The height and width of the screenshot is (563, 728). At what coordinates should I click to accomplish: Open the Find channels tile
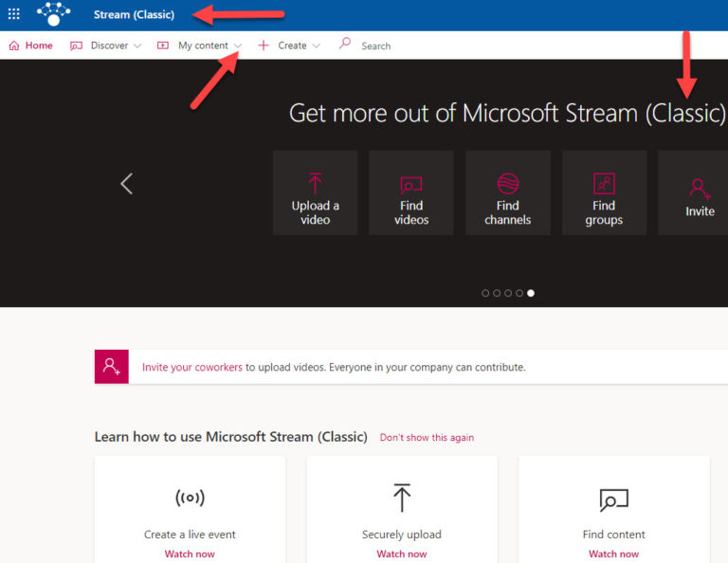(x=508, y=192)
